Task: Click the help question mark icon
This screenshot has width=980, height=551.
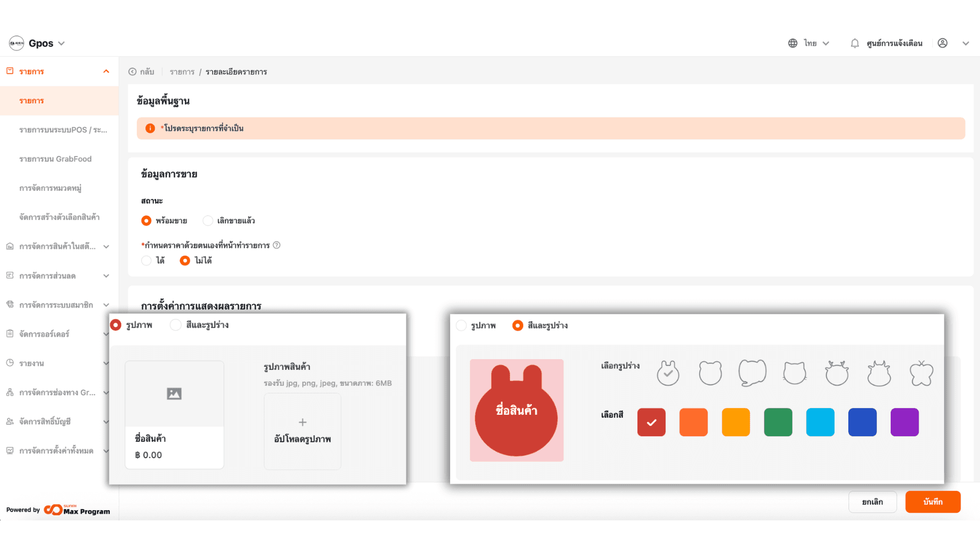Action: tap(277, 245)
